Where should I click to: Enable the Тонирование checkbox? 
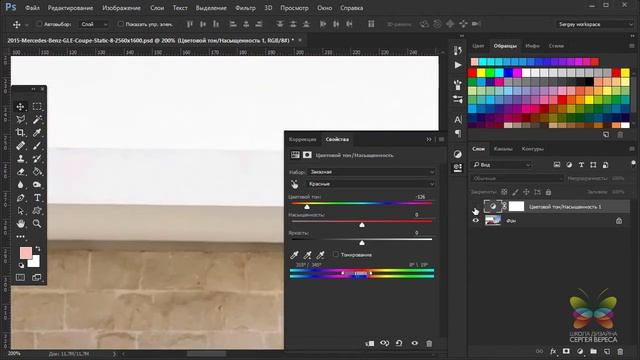click(x=336, y=254)
